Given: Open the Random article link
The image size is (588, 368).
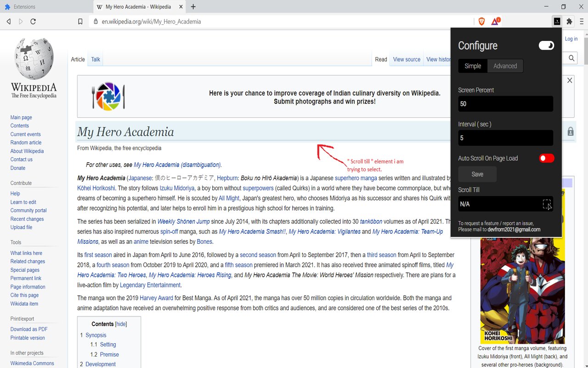Looking at the screenshot, I should pos(26,143).
